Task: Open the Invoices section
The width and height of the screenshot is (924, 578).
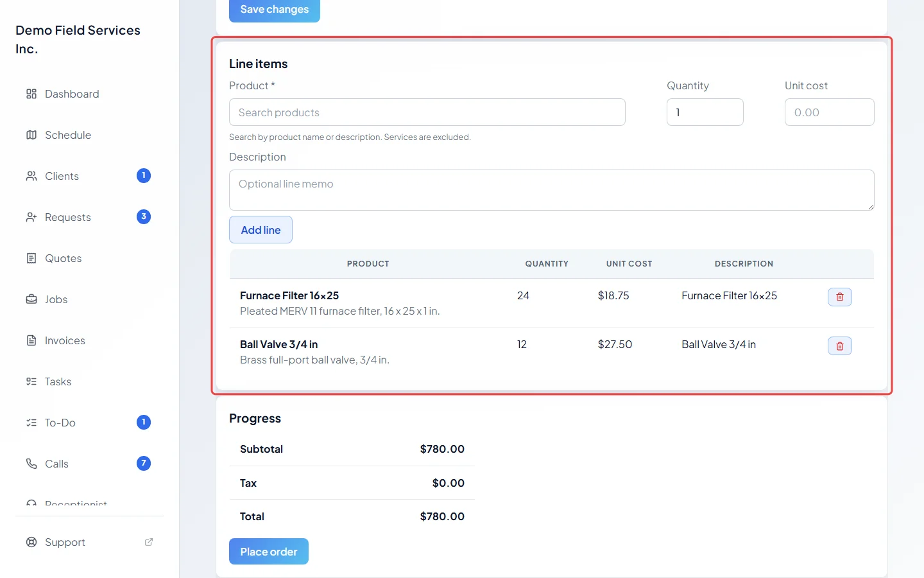Action: (x=90, y=340)
